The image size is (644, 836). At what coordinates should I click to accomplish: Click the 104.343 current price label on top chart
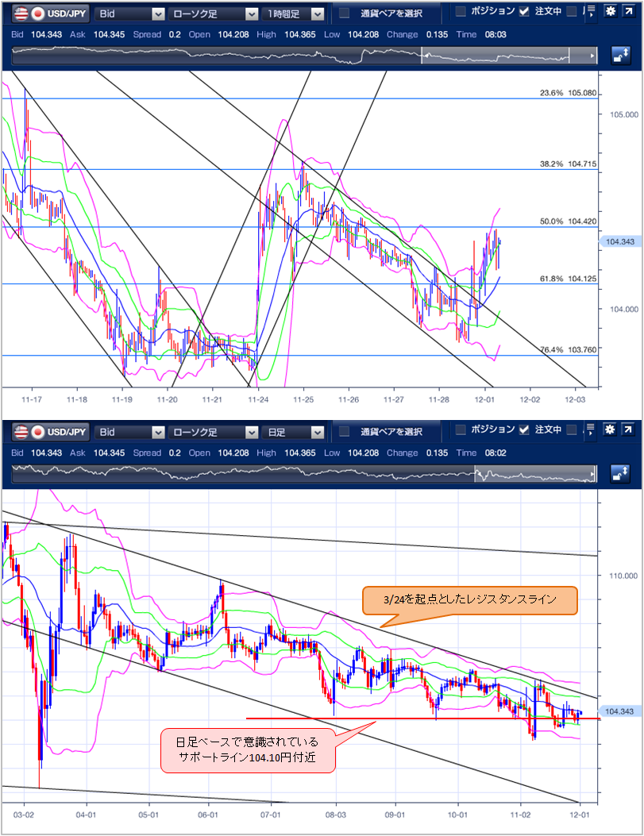click(619, 241)
